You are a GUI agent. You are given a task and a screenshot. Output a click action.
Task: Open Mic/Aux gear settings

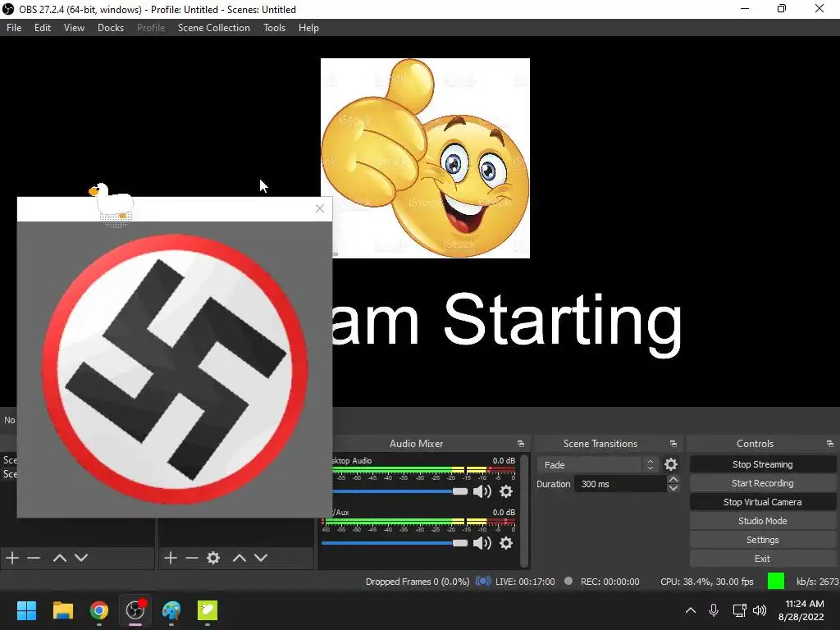[x=505, y=543]
